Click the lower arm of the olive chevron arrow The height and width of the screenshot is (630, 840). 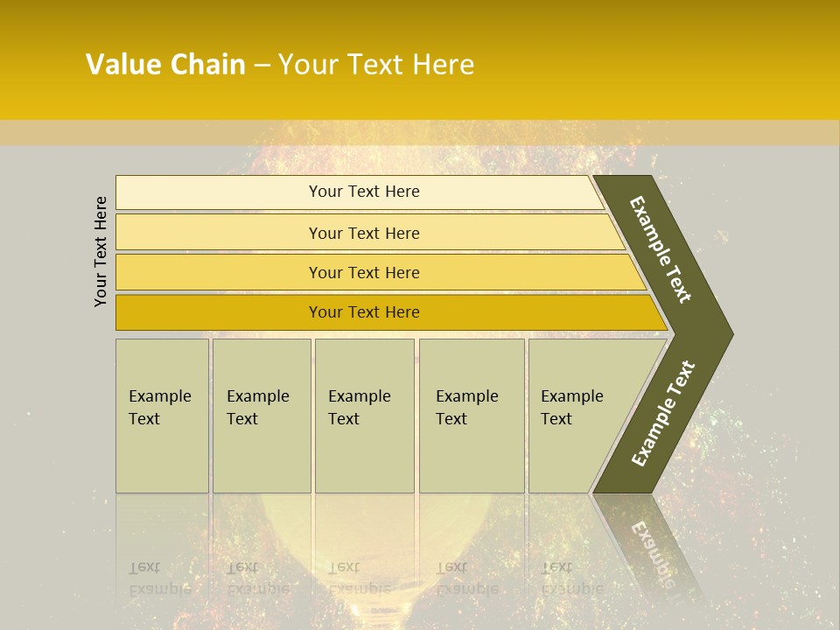pyautogui.click(x=662, y=414)
